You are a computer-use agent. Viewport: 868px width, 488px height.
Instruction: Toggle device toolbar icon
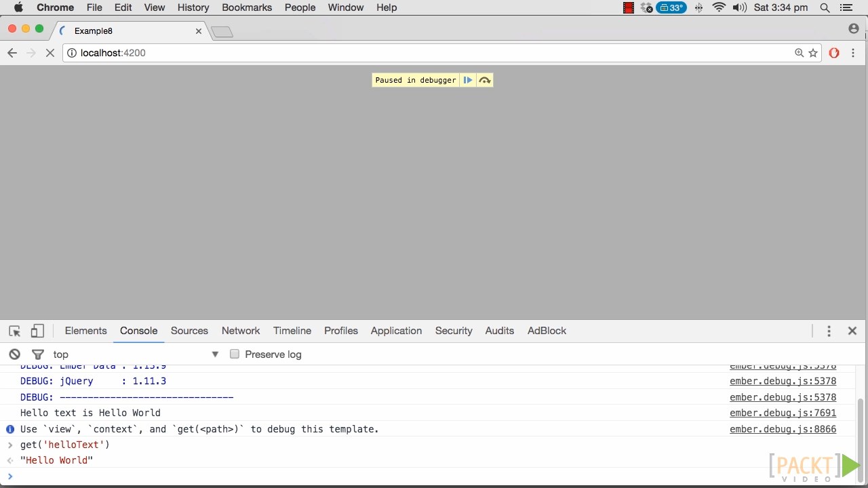click(37, 331)
